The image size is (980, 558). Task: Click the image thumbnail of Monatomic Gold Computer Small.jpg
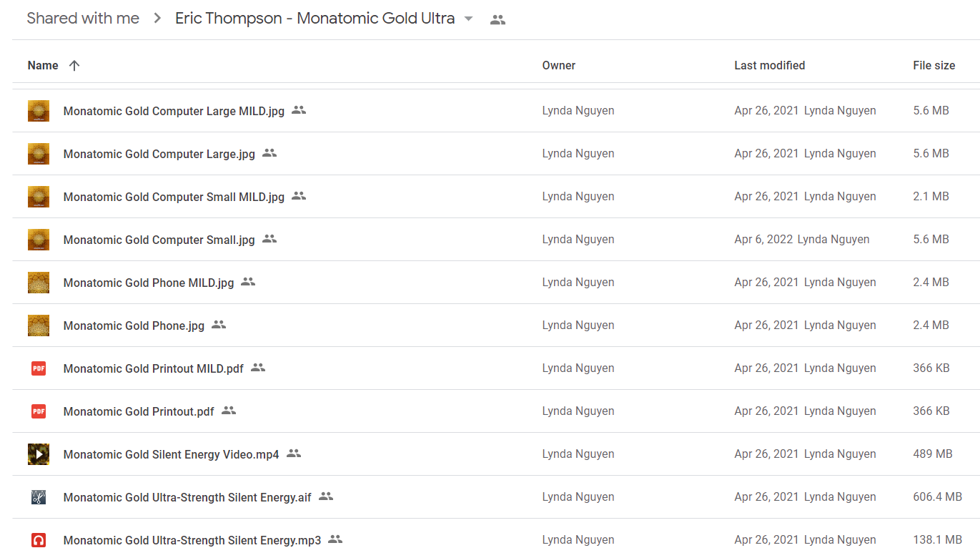tap(39, 240)
